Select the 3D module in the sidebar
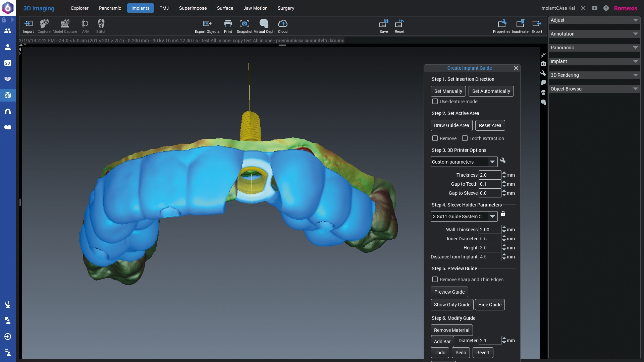Viewport: 644px width, 362px height. click(x=7, y=95)
